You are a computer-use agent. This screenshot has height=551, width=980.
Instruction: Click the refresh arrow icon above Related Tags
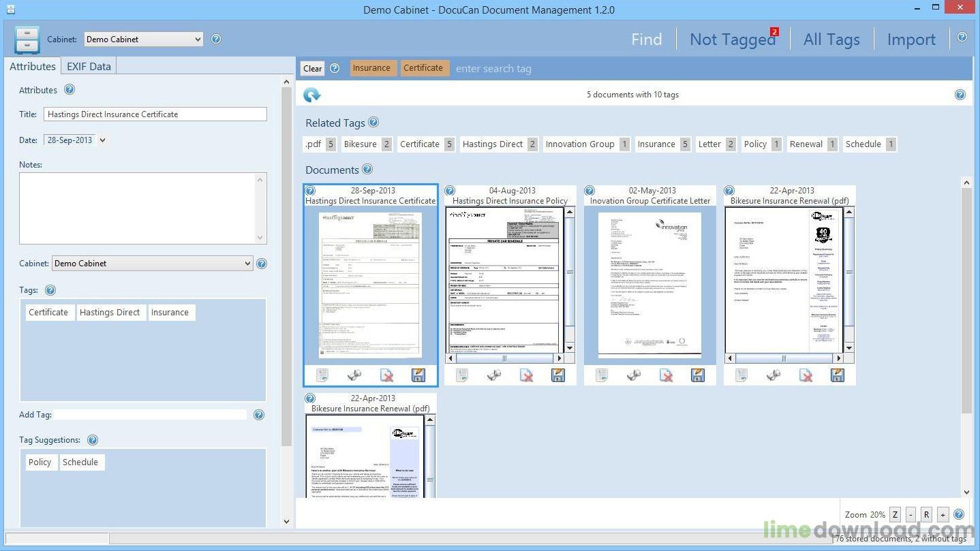312,95
